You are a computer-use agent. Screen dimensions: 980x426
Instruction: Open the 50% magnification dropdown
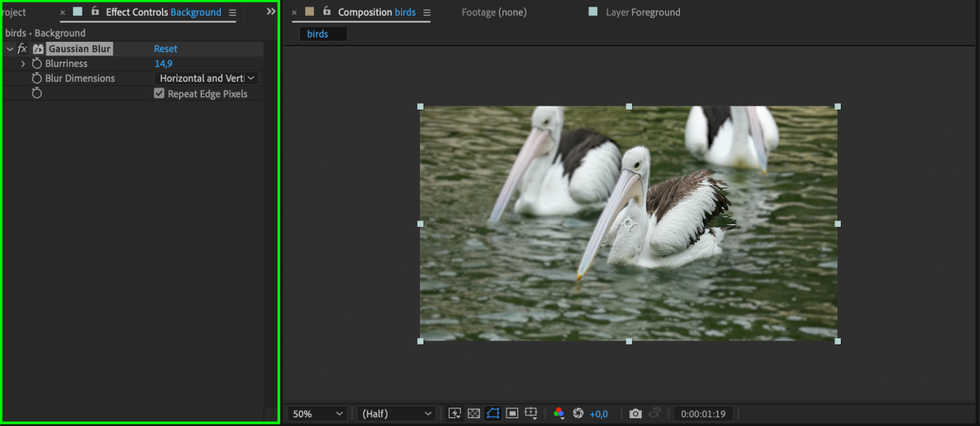coord(317,414)
